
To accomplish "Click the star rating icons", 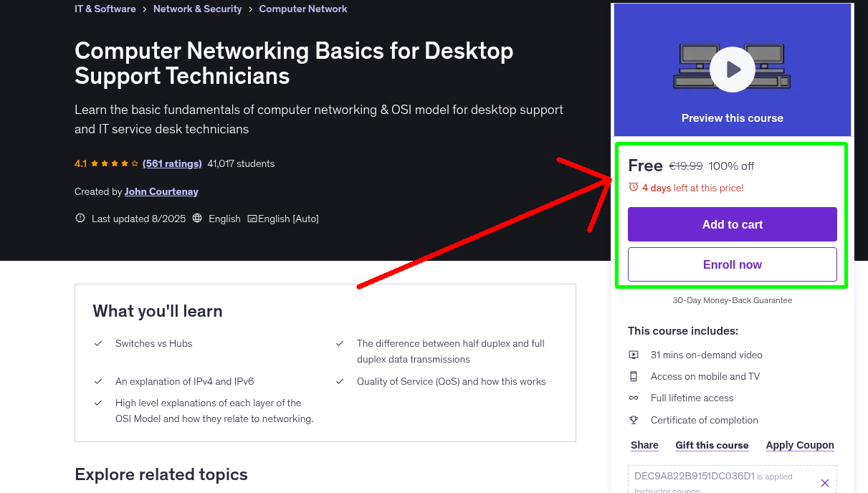I will pyautogui.click(x=115, y=163).
